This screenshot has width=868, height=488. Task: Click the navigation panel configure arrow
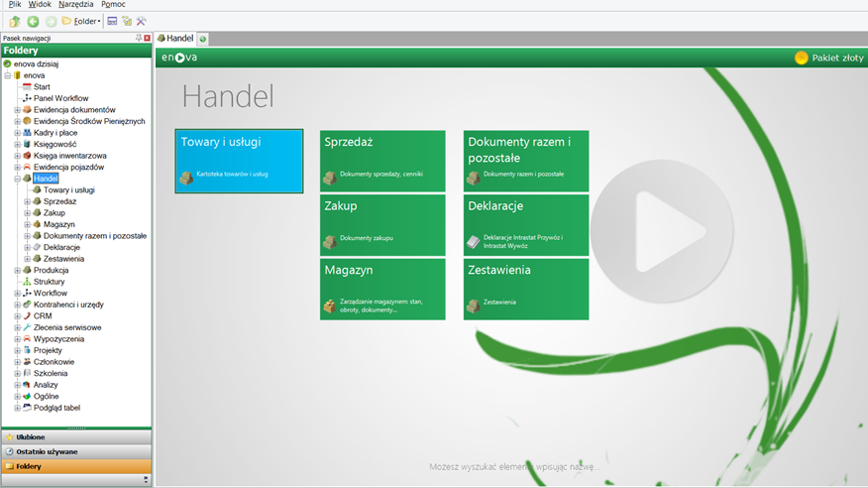pos(146,480)
